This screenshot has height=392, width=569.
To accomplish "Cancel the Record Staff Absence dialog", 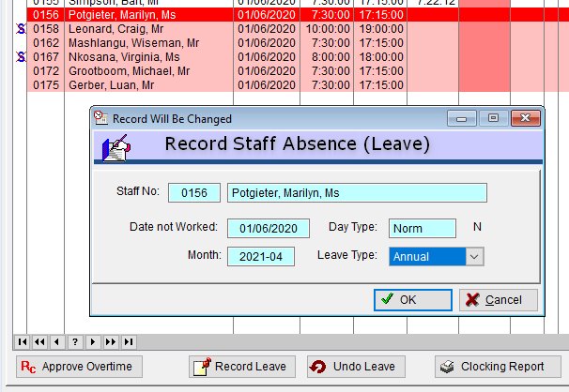I will [x=498, y=300].
